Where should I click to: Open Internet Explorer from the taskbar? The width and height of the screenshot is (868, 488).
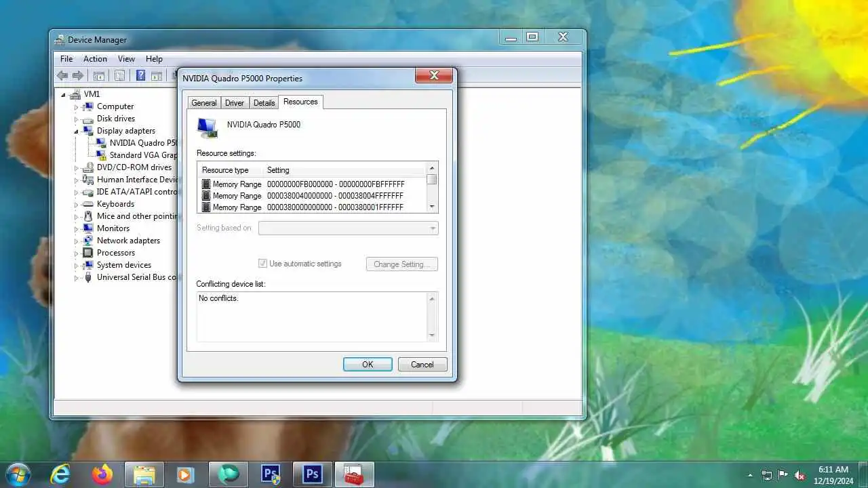[x=60, y=474]
